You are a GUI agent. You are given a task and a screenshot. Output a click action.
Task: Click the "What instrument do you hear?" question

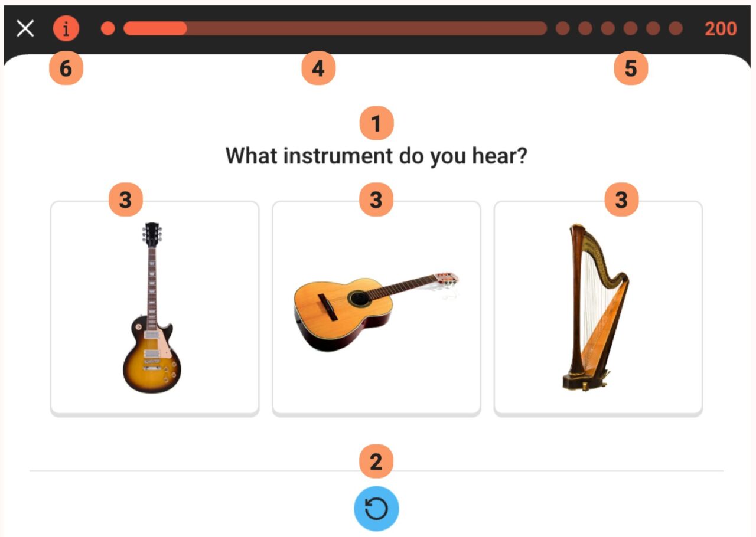click(376, 156)
